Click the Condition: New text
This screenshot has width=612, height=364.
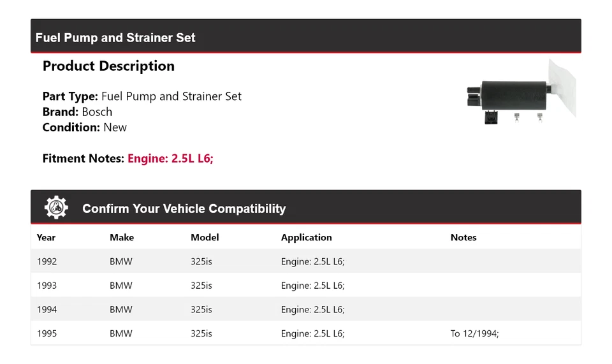84,127
